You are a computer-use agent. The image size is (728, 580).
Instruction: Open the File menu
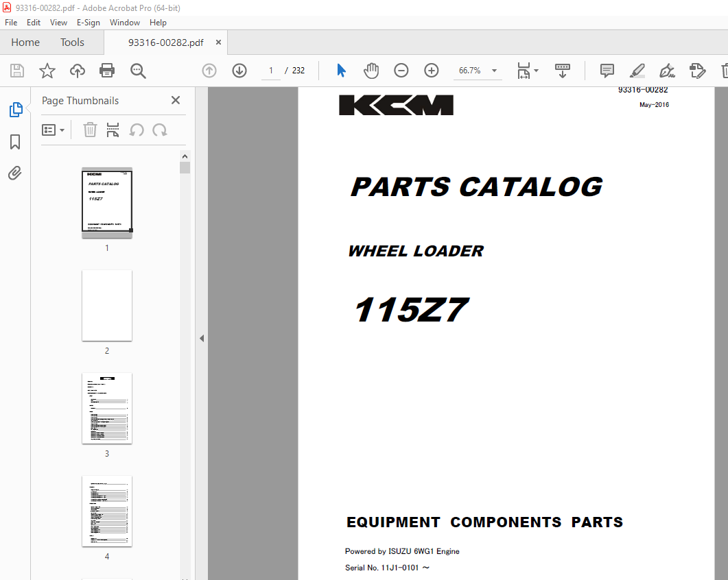tap(11, 22)
